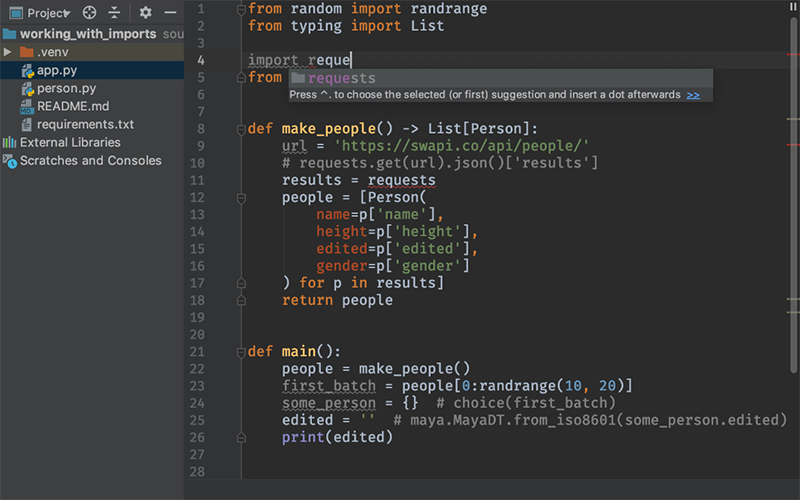This screenshot has width=800, height=500.
Task: Fold the import block at line 1
Action: [241, 9]
